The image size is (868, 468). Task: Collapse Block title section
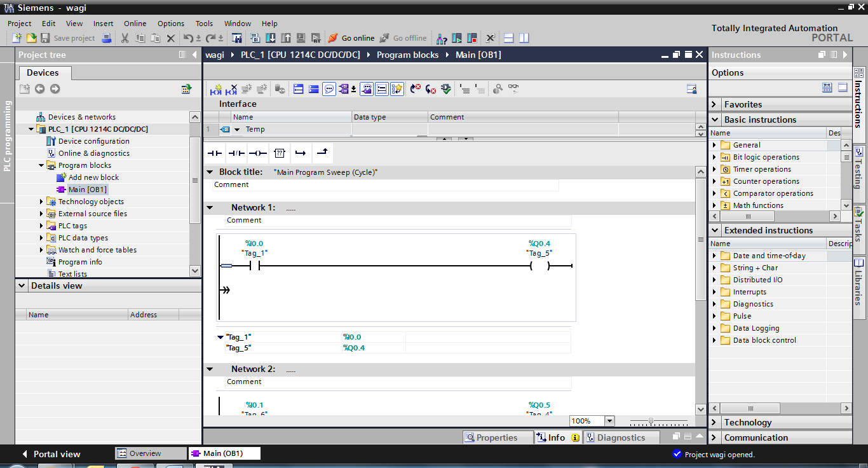click(209, 172)
